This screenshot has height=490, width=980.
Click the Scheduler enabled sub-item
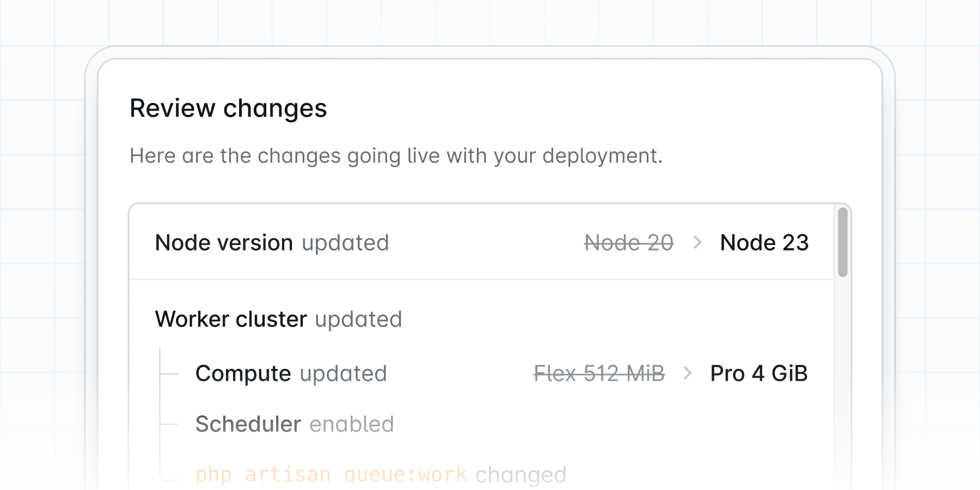click(294, 424)
